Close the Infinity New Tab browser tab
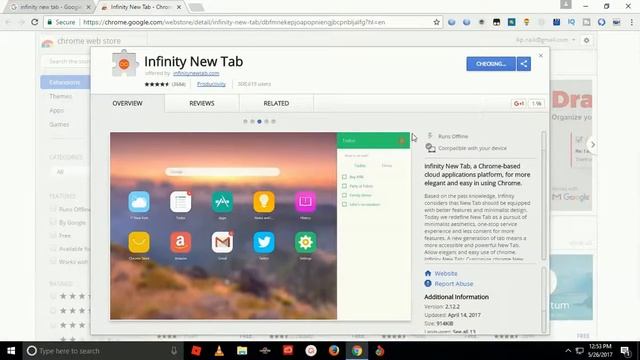 pyautogui.click(x=179, y=7)
